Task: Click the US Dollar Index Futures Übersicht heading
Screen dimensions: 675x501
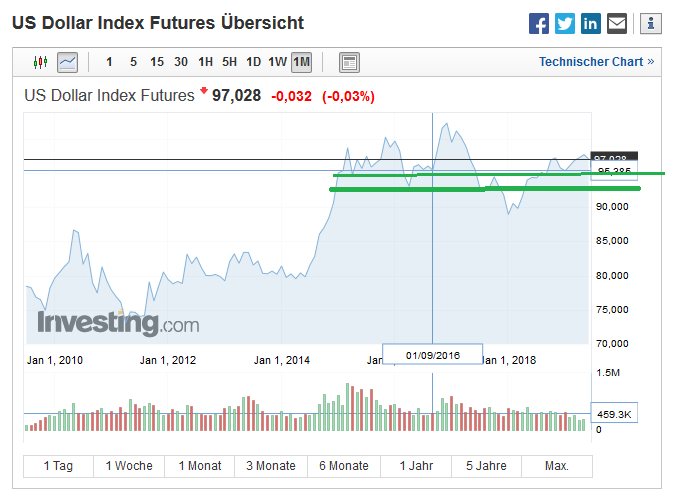Action: [x=158, y=22]
